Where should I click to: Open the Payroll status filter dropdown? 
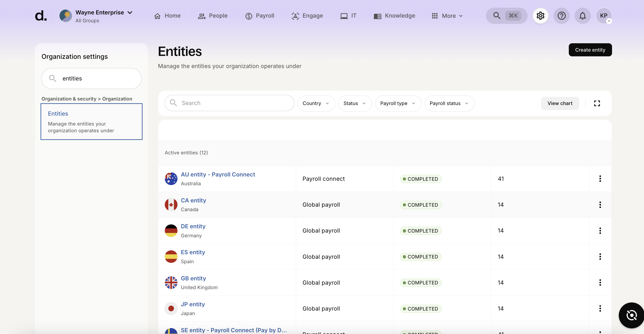pyautogui.click(x=449, y=103)
